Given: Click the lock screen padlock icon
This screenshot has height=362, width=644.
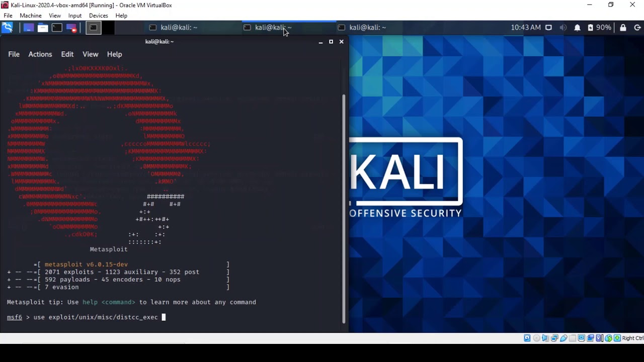Looking at the screenshot, I should click(x=623, y=28).
